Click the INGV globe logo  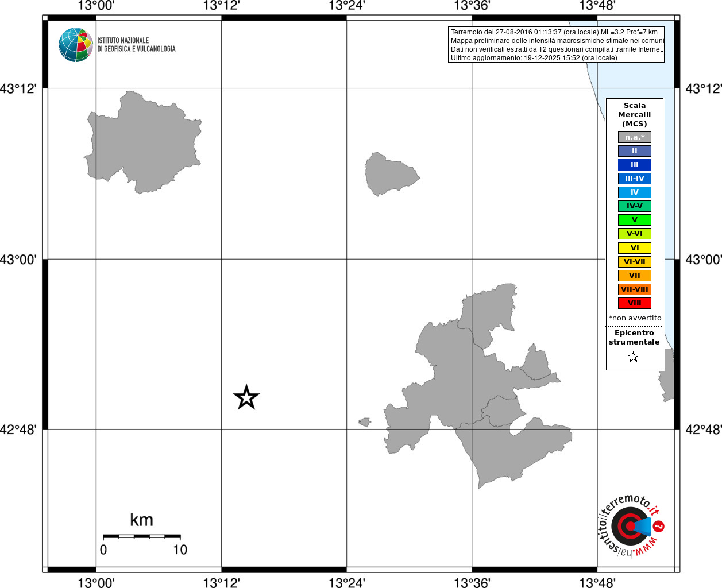tap(76, 45)
